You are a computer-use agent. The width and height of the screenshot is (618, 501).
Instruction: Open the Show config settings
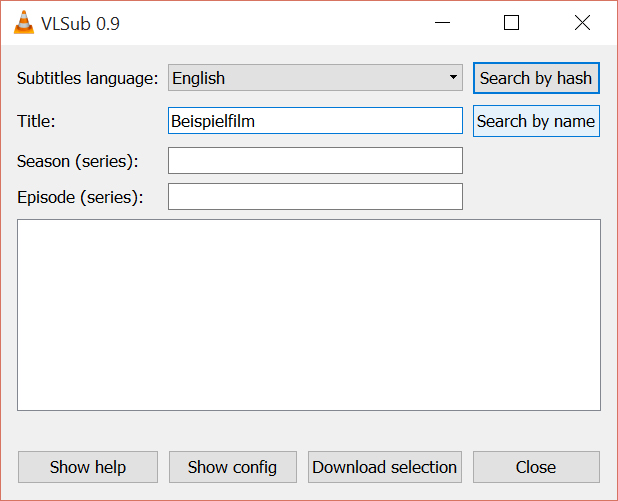[x=233, y=467]
